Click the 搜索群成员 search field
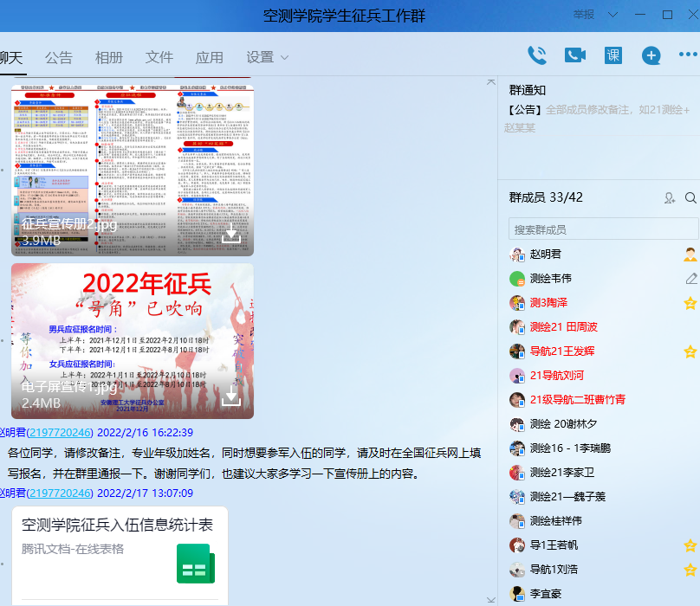 point(602,229)
